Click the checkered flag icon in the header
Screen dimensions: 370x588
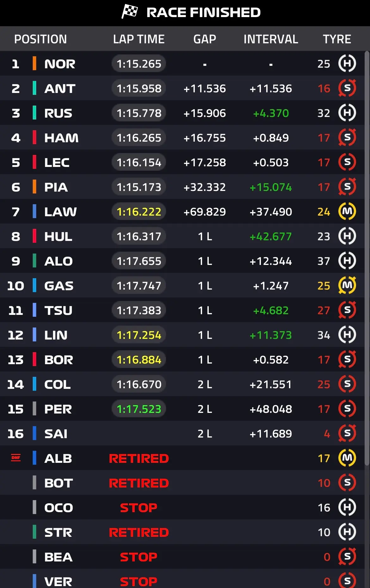pos(130,12)
